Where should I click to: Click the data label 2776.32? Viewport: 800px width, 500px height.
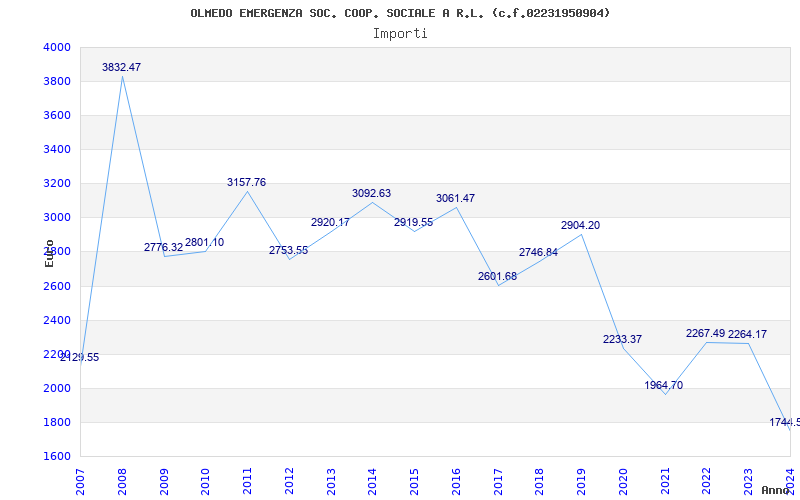(163, 247)
